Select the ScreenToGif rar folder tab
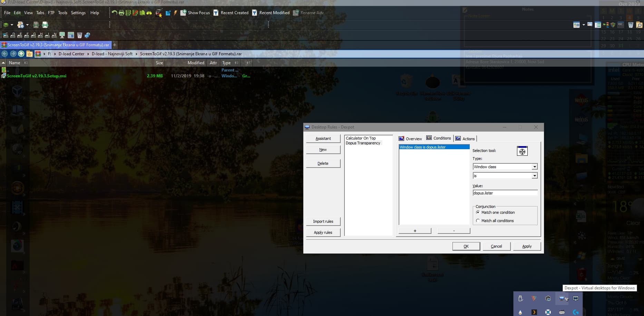The height and width of the screenshot is (316, 644). pos(56,45)
